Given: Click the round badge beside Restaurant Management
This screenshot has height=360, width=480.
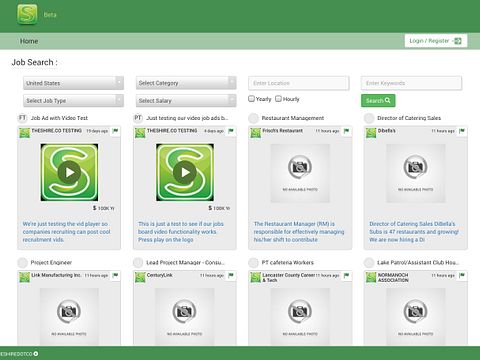Looking at the screenshot, I should [253, 118].
